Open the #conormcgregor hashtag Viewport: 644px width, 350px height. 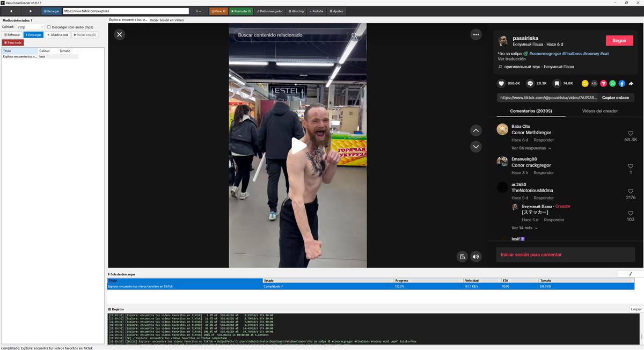545,54
